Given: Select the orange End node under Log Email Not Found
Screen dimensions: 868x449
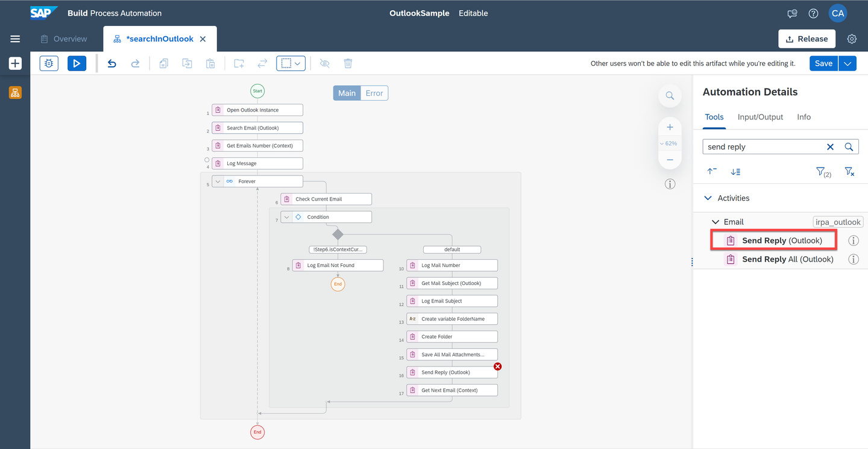Looking at the screenshot, I should click(338, 284).
